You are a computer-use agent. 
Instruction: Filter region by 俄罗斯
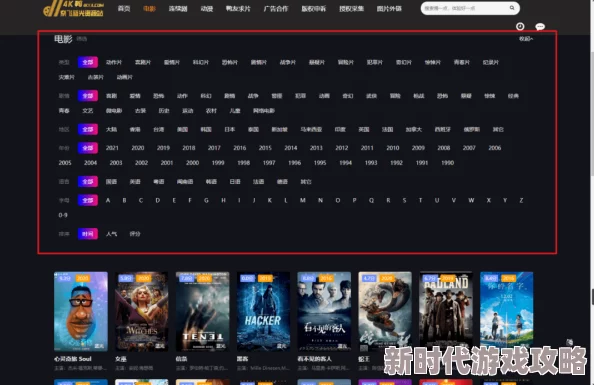472,129
